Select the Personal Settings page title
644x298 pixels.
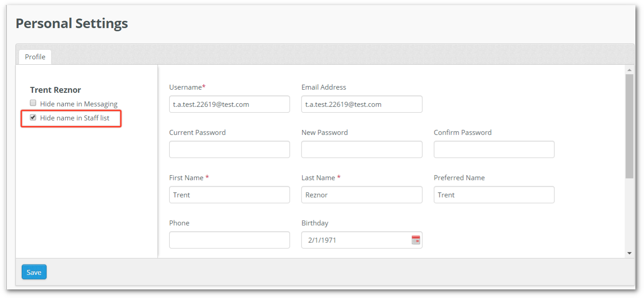tap(72, 23)
